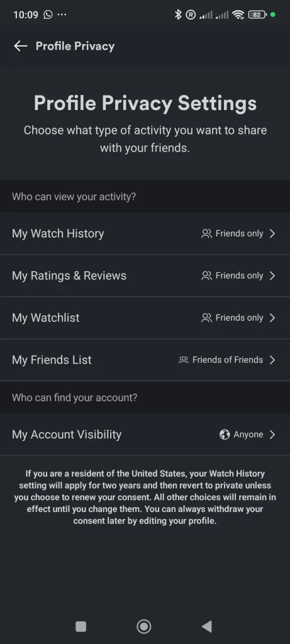290x644 pixels.
Task: Open the My Watch History setting
Action: tap(145, 234)
